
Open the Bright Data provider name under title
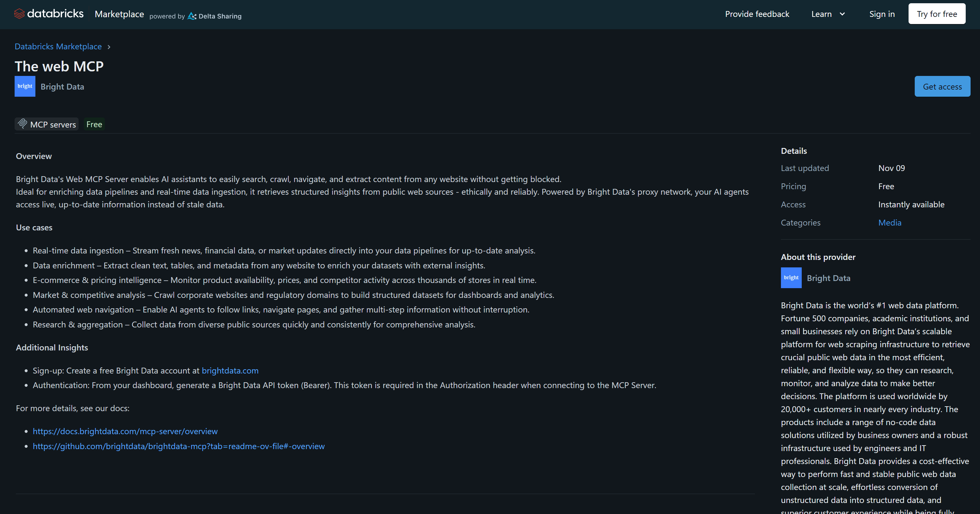62,87
